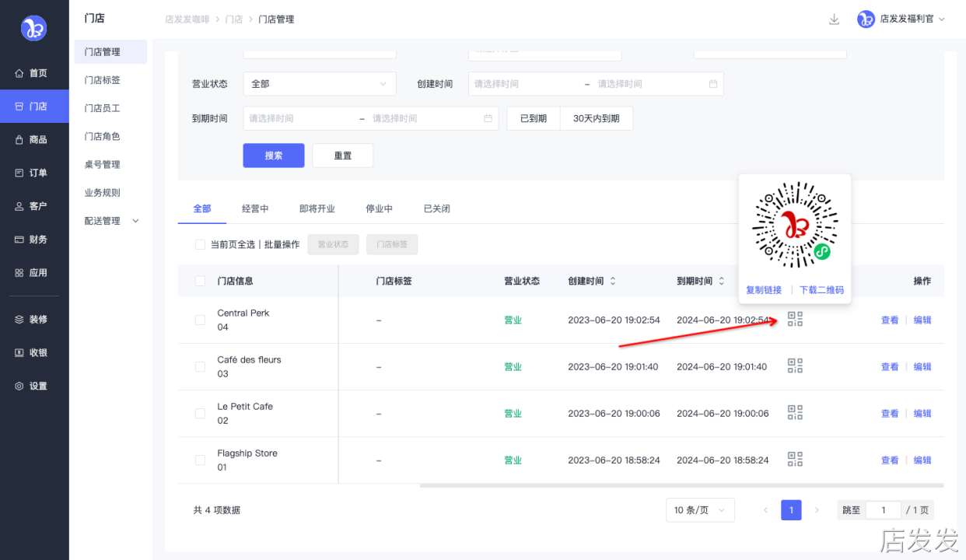Open the 营业状态 dropdown
This screenshot has width=966, height=560.
[x=320, y=84]
